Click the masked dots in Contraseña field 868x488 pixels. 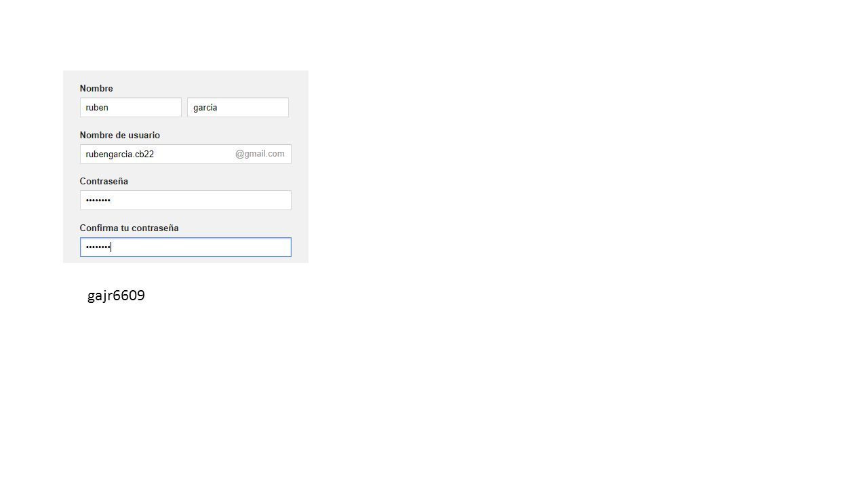(98, 200)
